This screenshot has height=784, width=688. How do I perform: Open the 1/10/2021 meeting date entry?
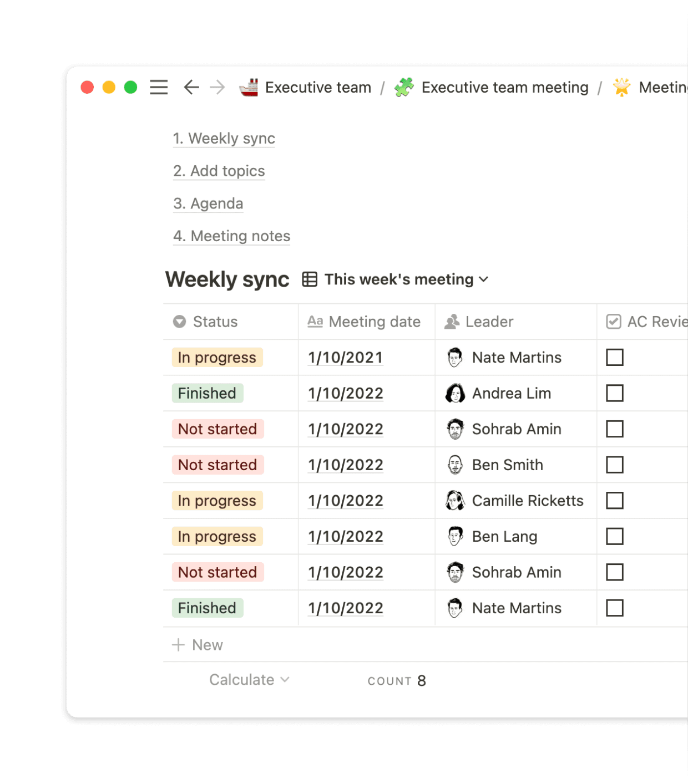tap(345, 358)
